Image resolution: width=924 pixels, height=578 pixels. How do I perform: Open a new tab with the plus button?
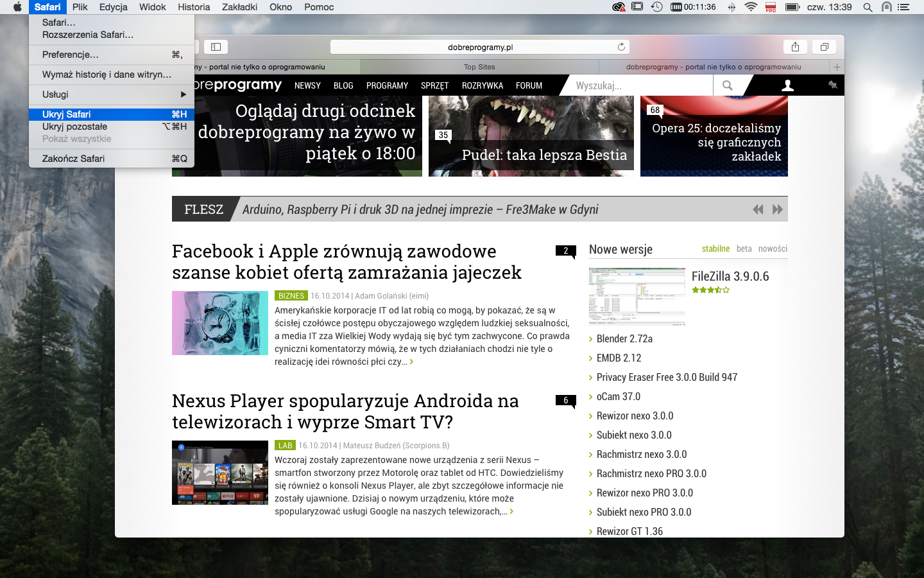(837, 67)
